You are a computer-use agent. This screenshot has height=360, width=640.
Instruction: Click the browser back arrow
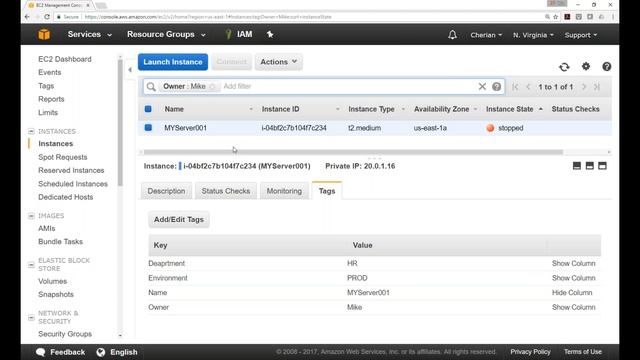point(27,17)
